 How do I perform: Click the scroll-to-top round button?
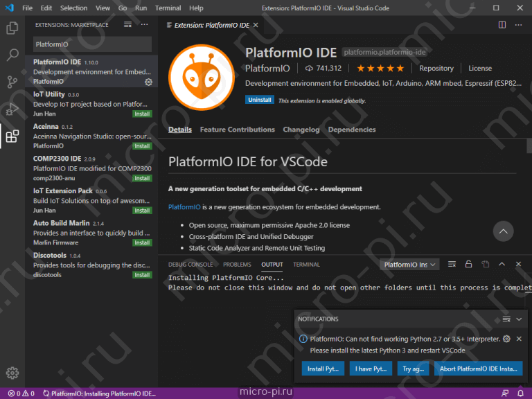(503, 231)
